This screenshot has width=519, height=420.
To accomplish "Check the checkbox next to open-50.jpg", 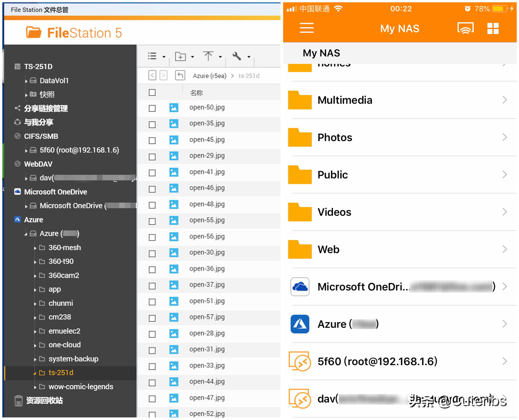I will coord(152,108).
